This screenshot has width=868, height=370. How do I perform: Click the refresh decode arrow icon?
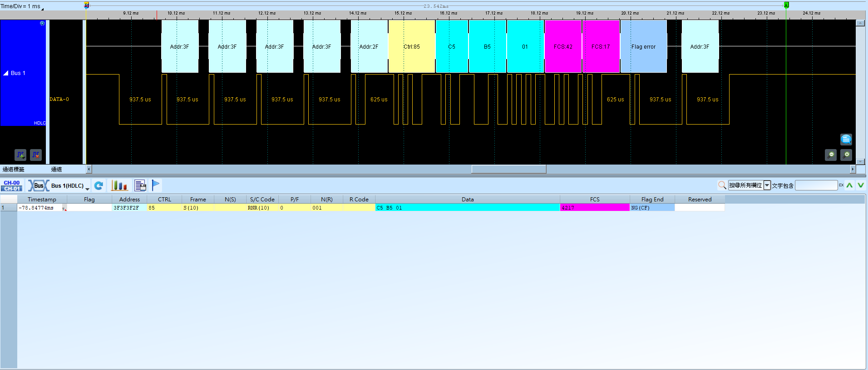click(x=99, y=185)
